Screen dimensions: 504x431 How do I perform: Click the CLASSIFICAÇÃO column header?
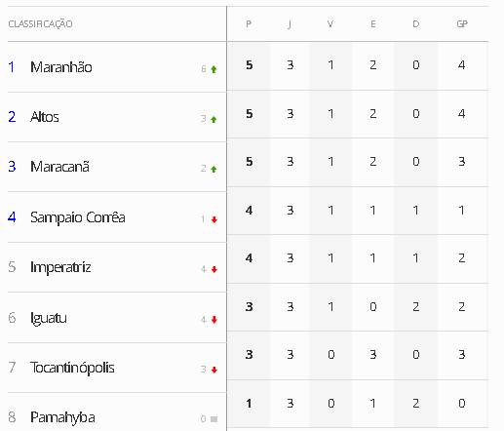40,24
